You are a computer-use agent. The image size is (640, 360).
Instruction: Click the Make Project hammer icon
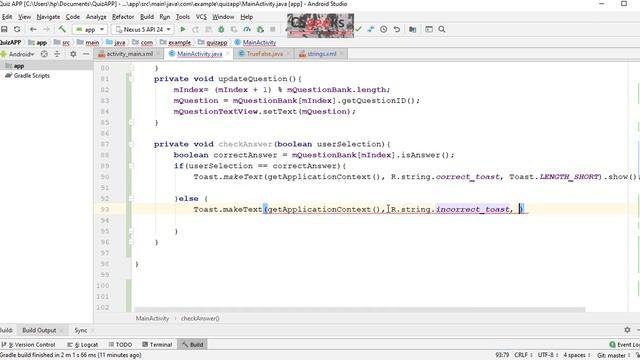[62, 29]
